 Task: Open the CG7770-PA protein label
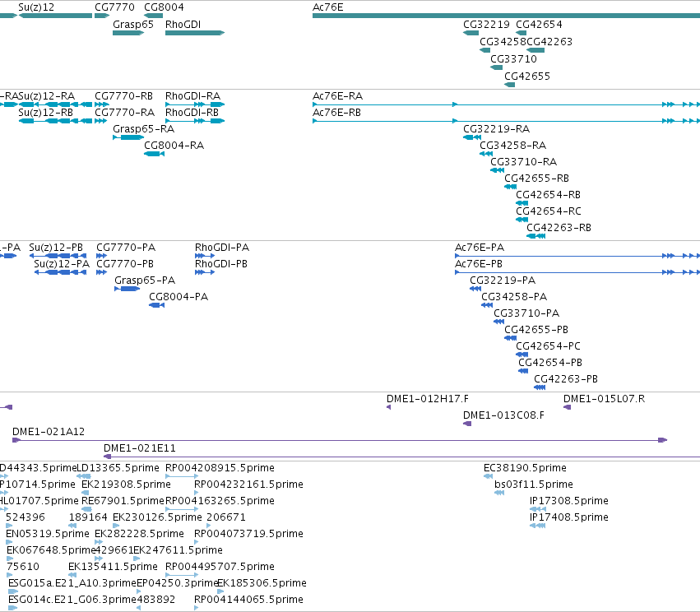tap(126, 248)
